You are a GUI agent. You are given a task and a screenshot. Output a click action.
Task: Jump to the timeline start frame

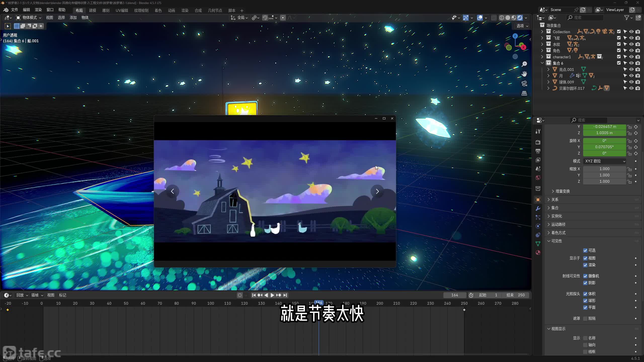(254, 295)
